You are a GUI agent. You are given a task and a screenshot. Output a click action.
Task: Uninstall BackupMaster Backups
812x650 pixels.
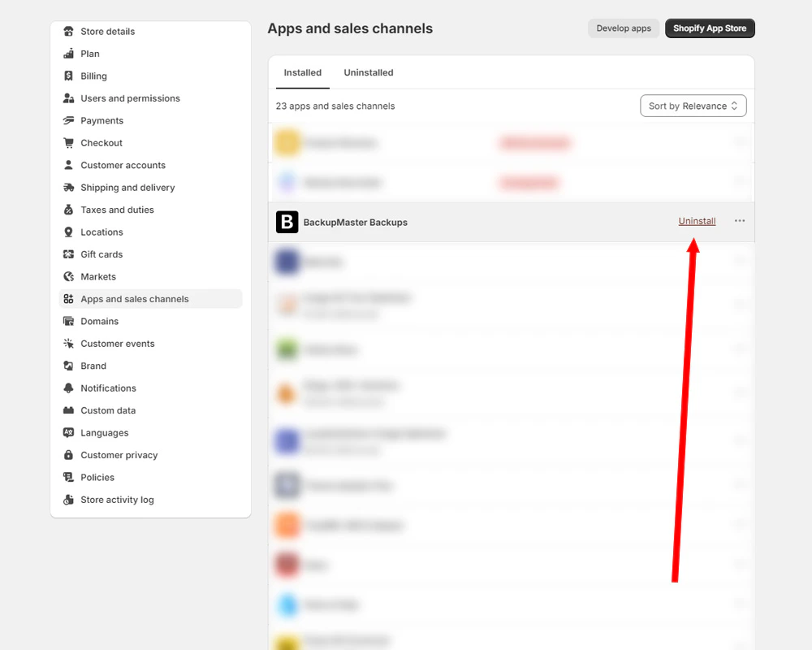(x=696, y=220)
